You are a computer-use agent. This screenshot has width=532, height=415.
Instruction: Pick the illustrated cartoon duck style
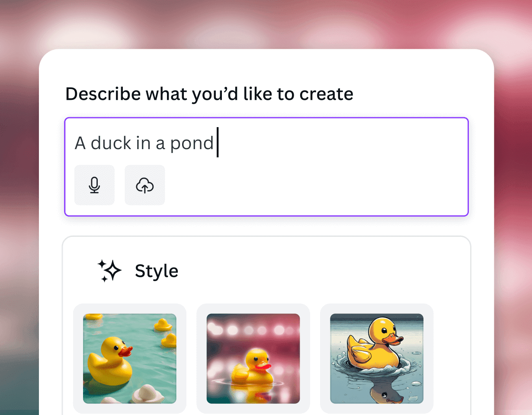click(376, 359)
